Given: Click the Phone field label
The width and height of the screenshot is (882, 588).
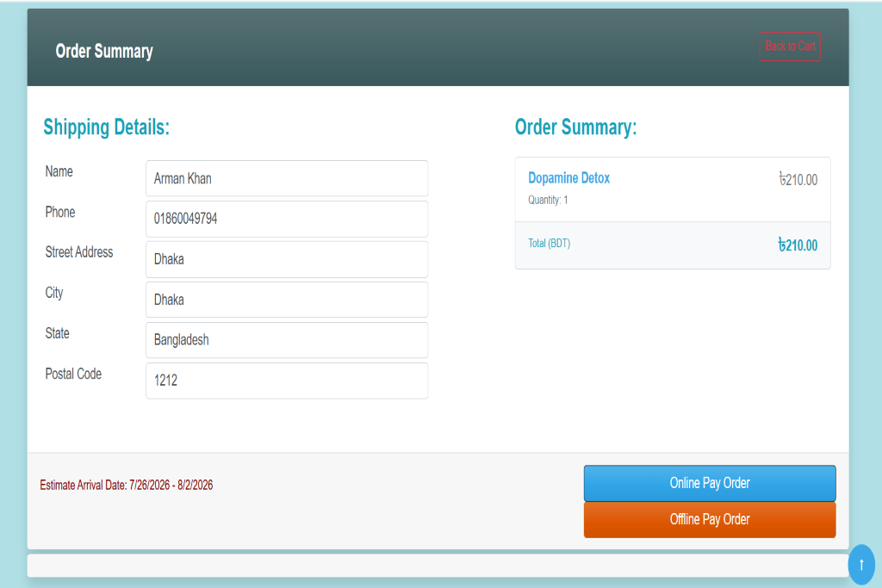Looking at the screenshot, I should (60, 212).
